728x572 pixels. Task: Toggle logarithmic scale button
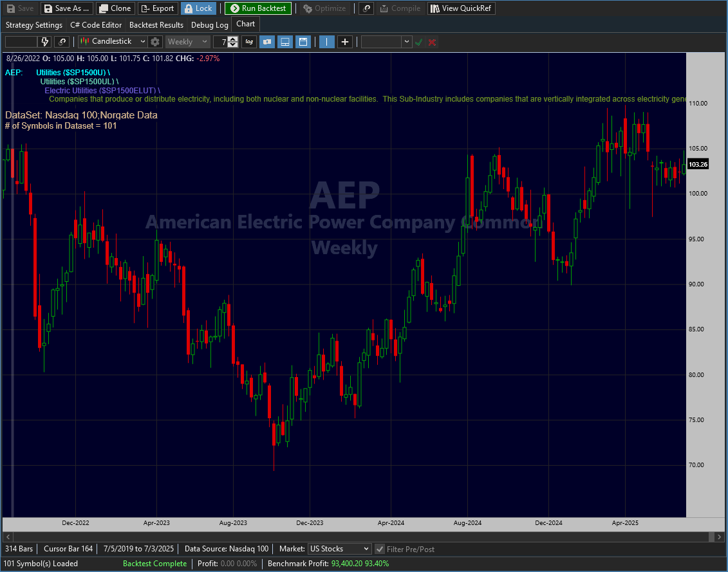click(x=249, y=42)
